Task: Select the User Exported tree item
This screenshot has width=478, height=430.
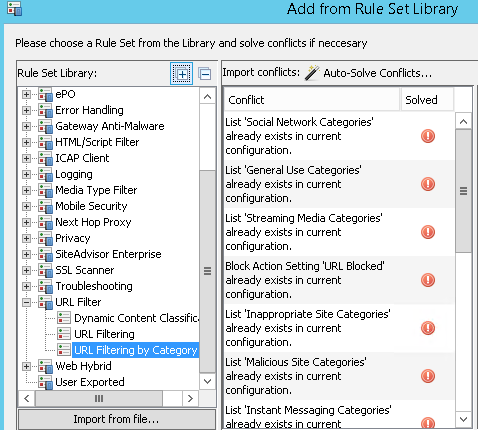Action: coord(90,382)
